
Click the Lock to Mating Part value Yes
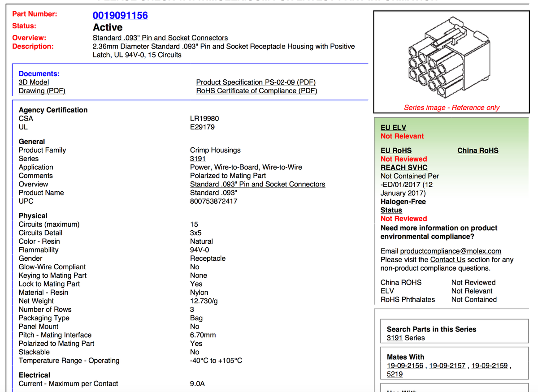click(196, 284)
